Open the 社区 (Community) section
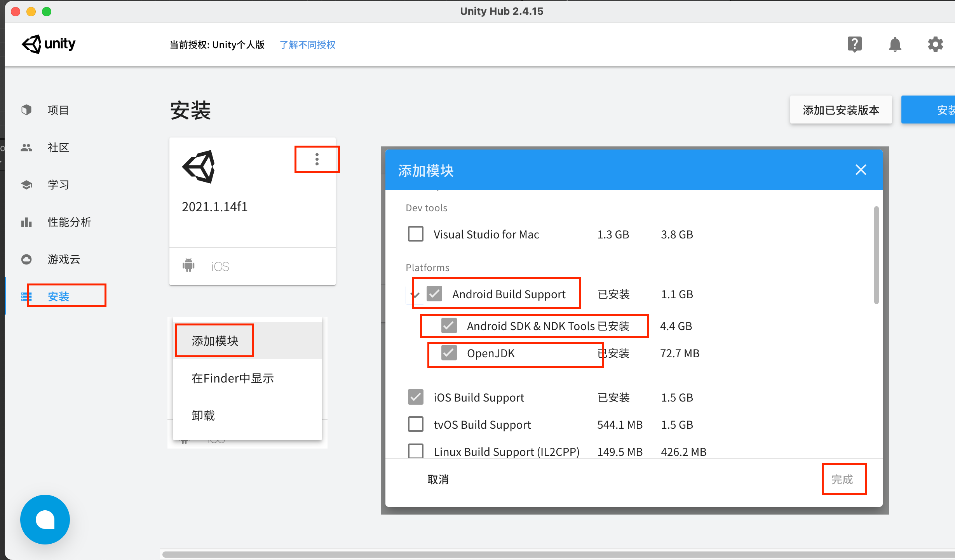The width and height of the screenshot is (955, 560). tap(58, 147)
